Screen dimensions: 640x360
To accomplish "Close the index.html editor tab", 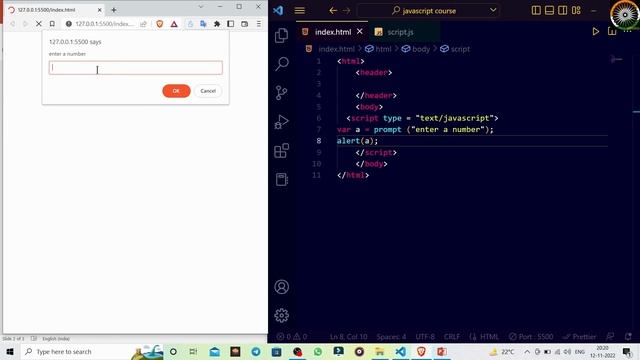I will click(x=360, y=31).
